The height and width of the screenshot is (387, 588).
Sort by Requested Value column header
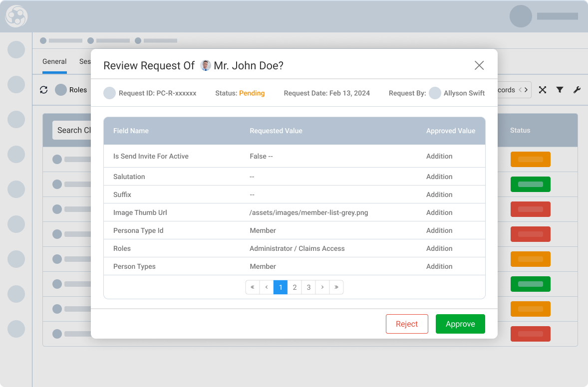point(276,131)
